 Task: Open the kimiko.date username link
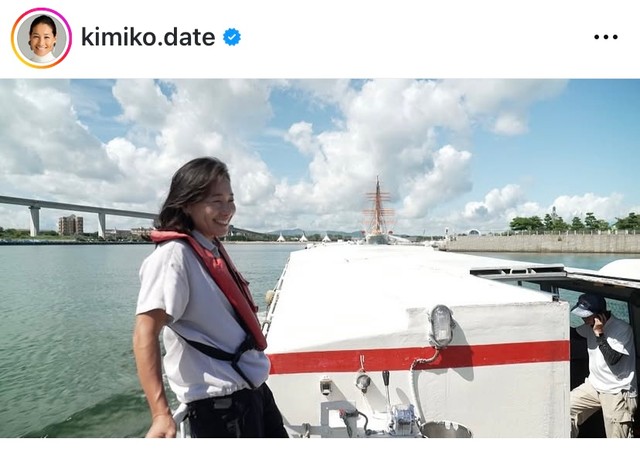[x=148, y=37]
